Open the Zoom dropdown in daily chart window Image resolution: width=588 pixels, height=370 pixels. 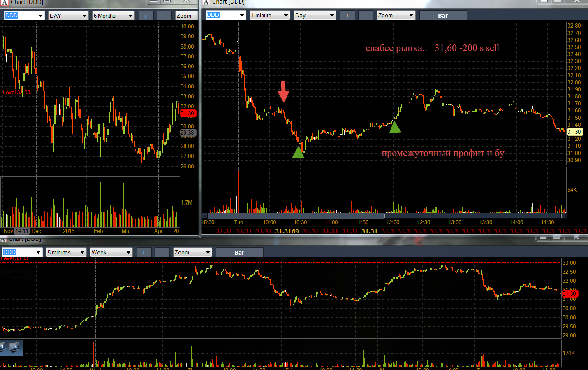point(186,16)
